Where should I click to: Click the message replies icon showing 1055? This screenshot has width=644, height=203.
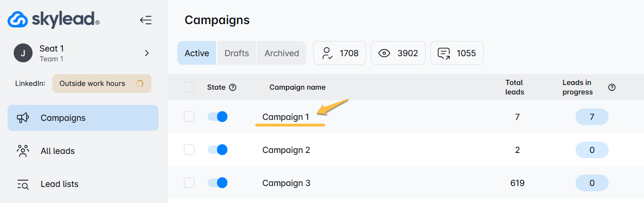(443, 53)
